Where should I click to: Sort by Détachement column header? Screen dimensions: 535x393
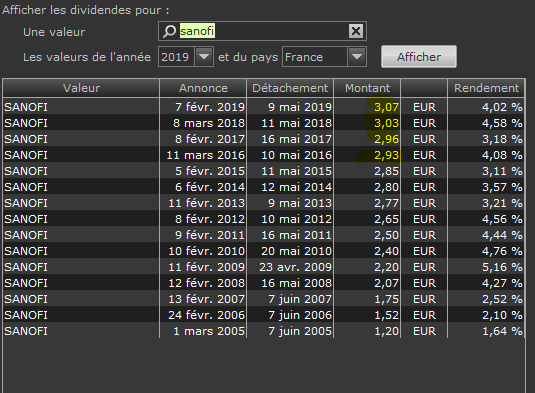tap(290, 88)
